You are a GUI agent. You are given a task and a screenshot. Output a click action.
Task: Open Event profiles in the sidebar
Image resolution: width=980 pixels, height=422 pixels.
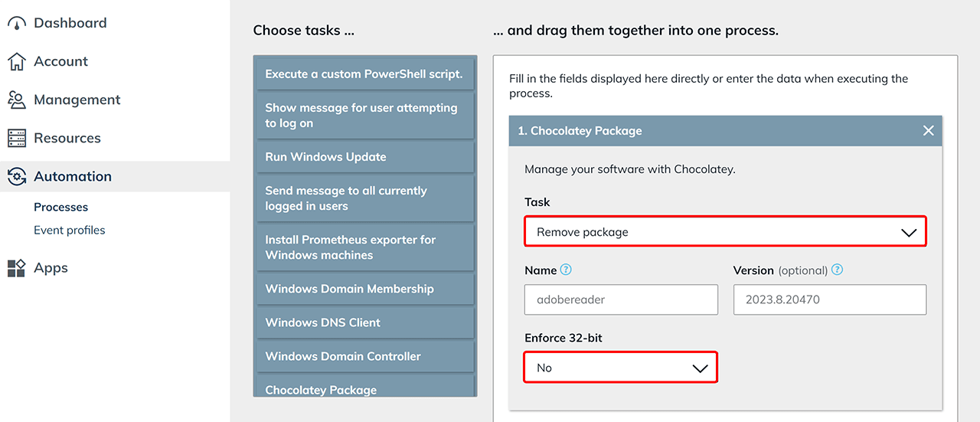click(x=69, y=230)
